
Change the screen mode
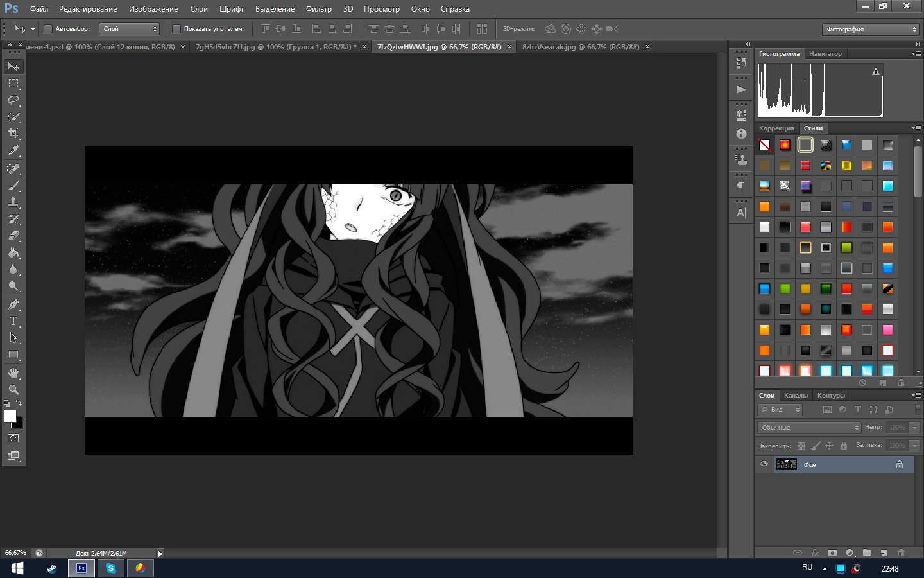13,456
